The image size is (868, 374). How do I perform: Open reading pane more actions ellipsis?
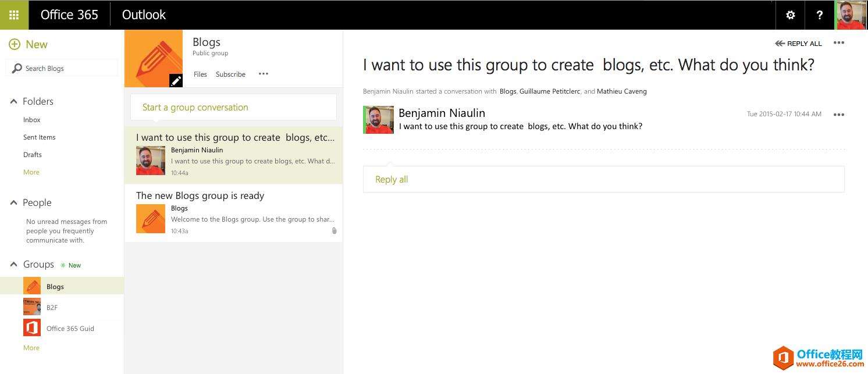pyautogui.click(x=838, y=43)
